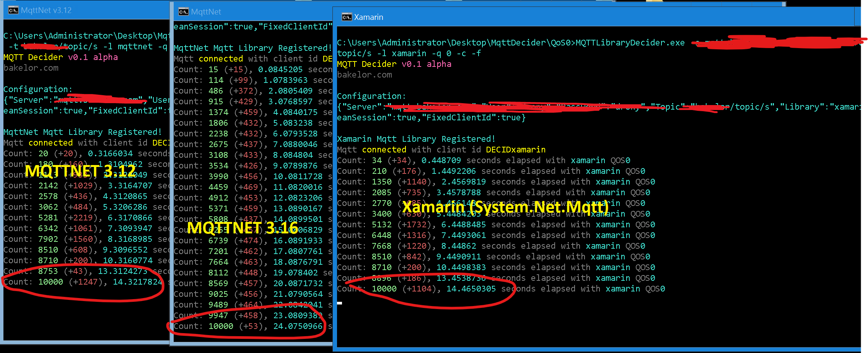
Task: Click 'bakelor.com' in MqttNet v3.12 window
Action: (31, 68)
